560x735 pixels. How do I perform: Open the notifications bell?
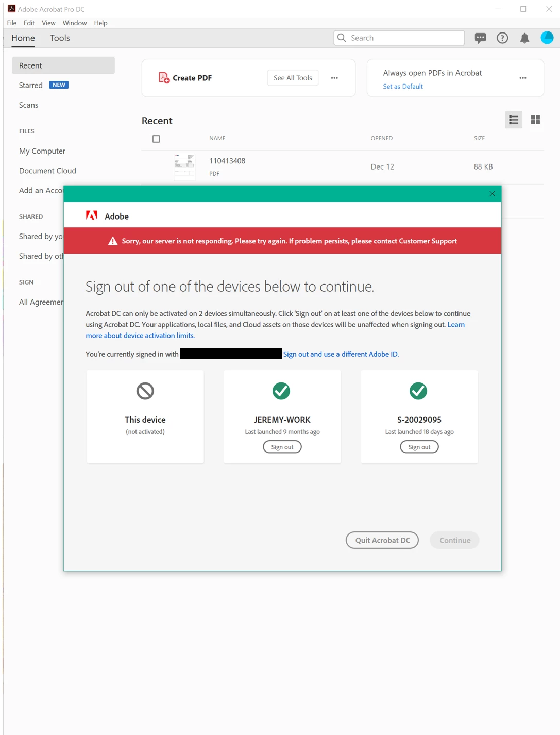524,38
